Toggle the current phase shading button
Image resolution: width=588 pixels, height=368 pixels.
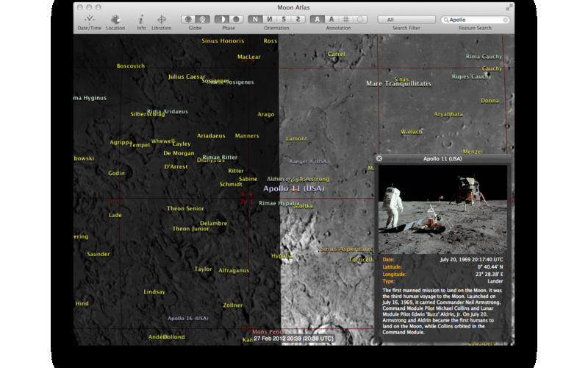pos(222,19)
